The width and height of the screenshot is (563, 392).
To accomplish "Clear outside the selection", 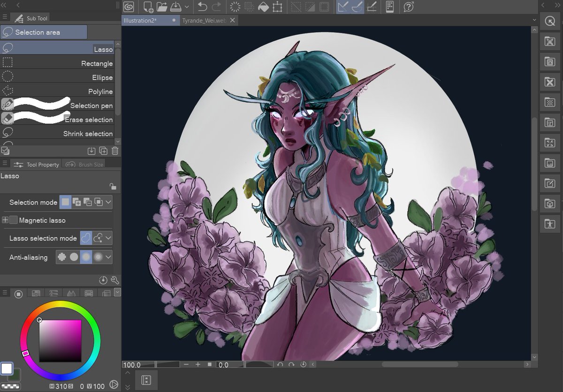I will 250,7.
